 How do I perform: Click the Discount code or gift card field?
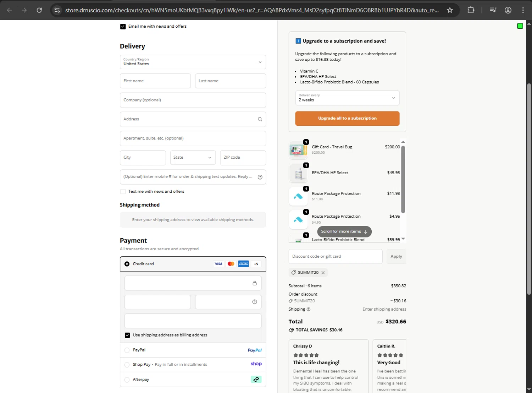[336, 256]
